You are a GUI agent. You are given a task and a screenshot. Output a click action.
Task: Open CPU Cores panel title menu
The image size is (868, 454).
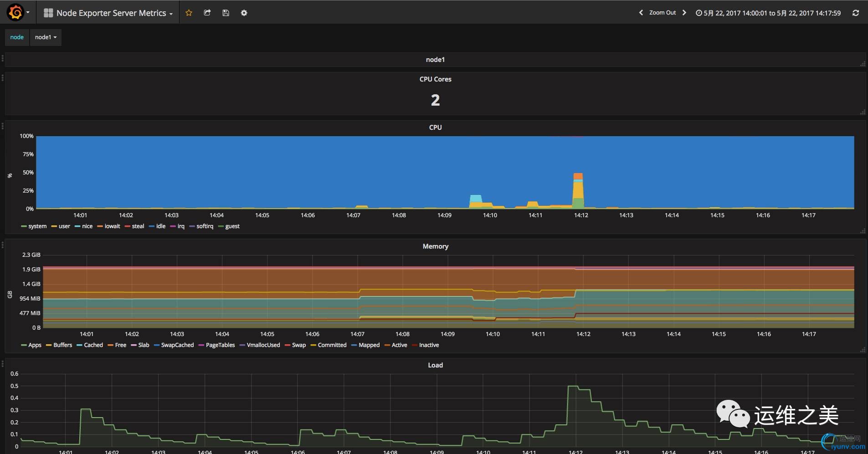(435, 79)
